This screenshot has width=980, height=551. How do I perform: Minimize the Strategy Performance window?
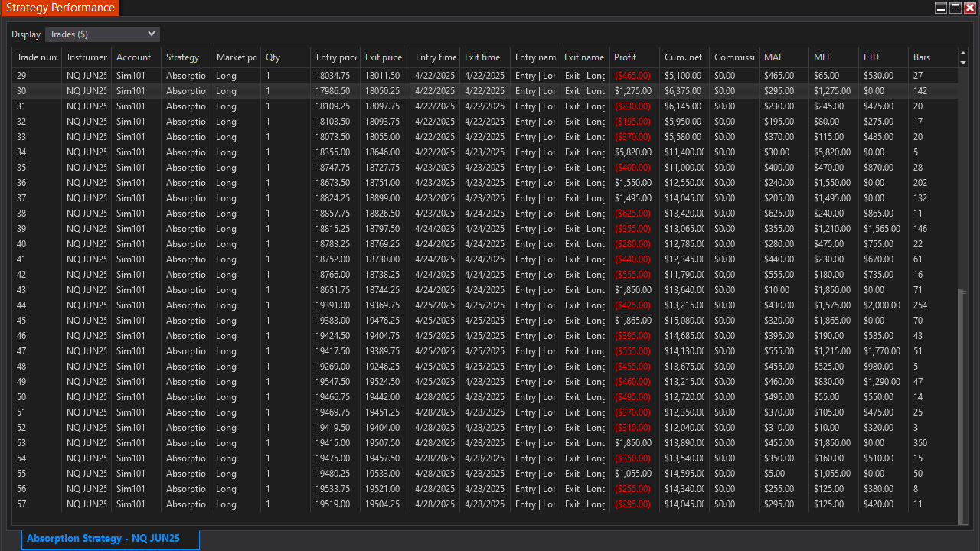(941, 8)
